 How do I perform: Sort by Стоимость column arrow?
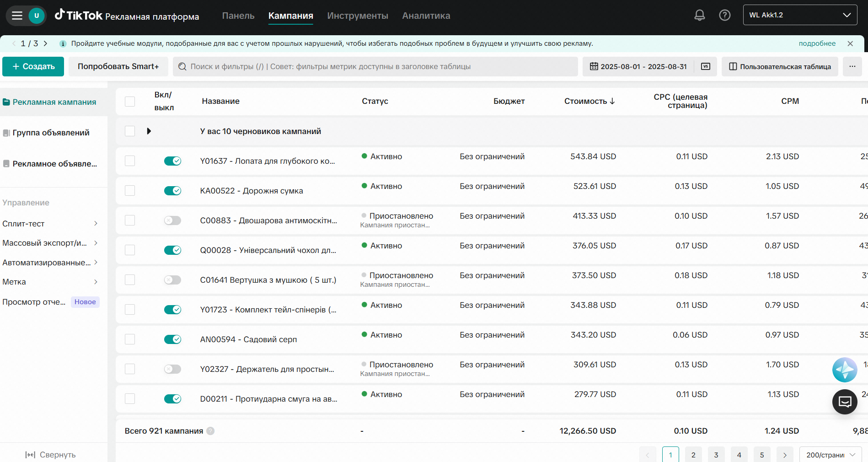tap(612, 101)
